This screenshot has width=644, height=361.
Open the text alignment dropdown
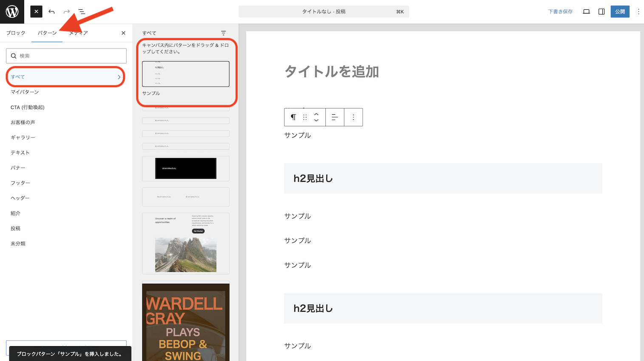point(335,117)
